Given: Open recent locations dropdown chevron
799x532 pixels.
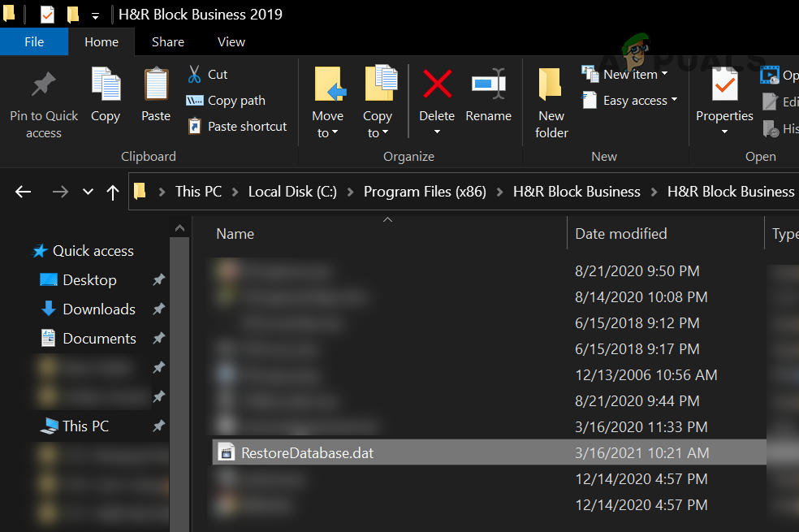Looking at the screenshot, I should pos(89,192).
